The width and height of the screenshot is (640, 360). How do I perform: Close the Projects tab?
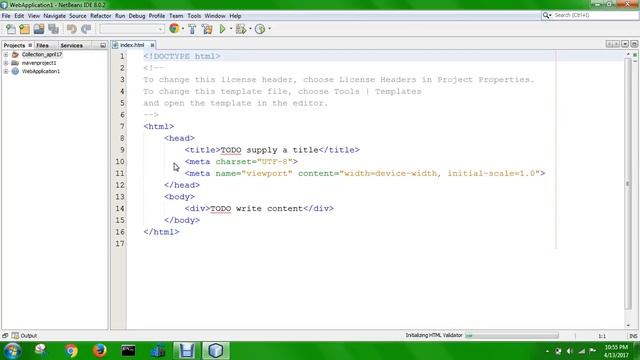[30, 45]
